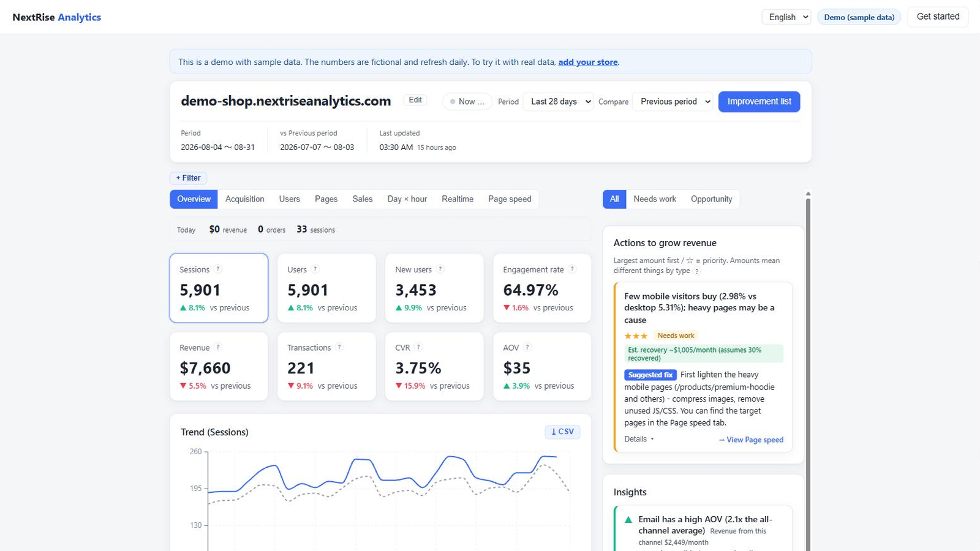980x551 pixels.
Task: Download the trend chart as CSV
Action: tap(562, 432)
